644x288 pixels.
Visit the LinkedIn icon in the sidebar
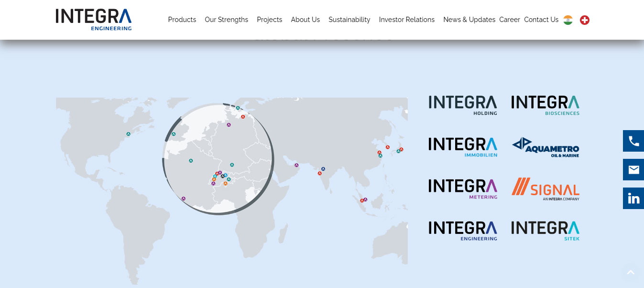coord(633,198)
